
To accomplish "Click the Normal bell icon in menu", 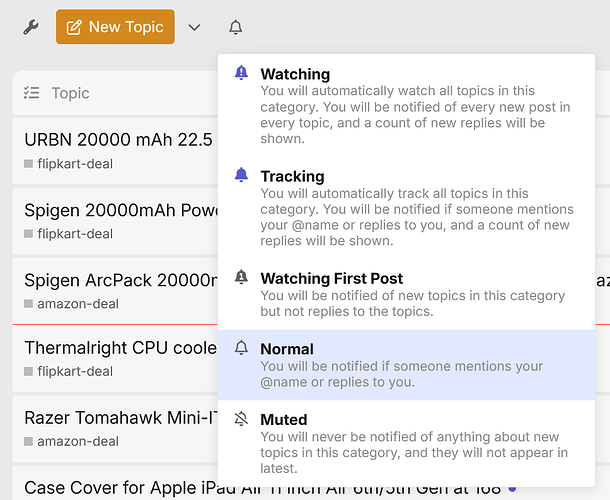I will tap(241, 348).
